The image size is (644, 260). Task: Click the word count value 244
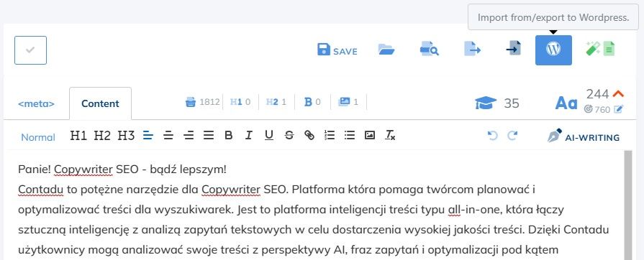tap(598, 94)
